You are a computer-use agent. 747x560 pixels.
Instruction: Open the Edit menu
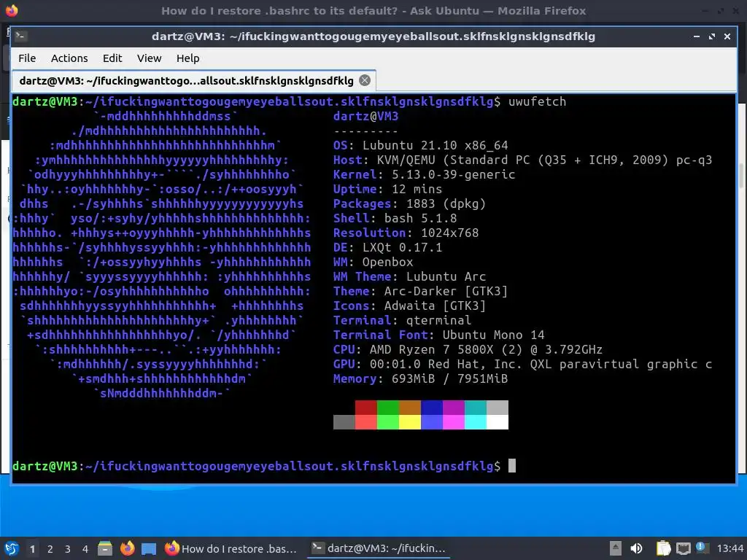pyautogui.click(x=112, y=58)
